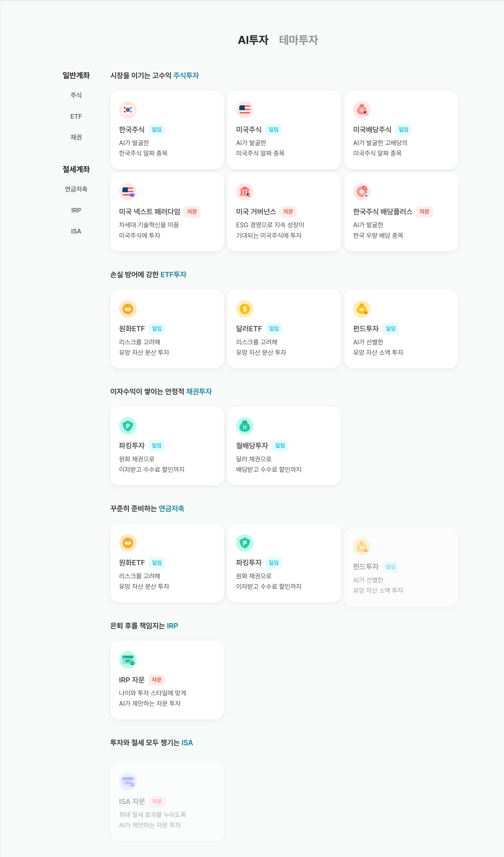Image resolution: width=504 pixels, height=857 pixels.
Task: Select the AI투자 tab heading
Action: pos(253,40)
